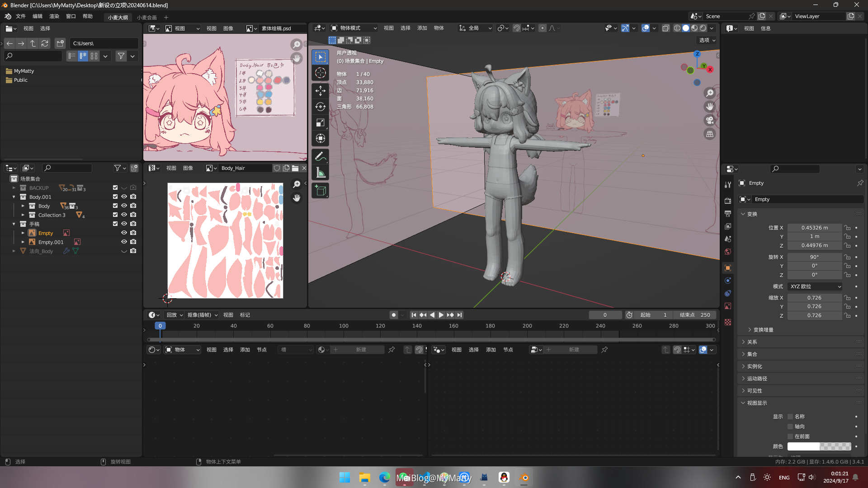Screen dimensions: 868x488
Task: Expand the Body.001 tree item arrow
Action: click(14, 197)
